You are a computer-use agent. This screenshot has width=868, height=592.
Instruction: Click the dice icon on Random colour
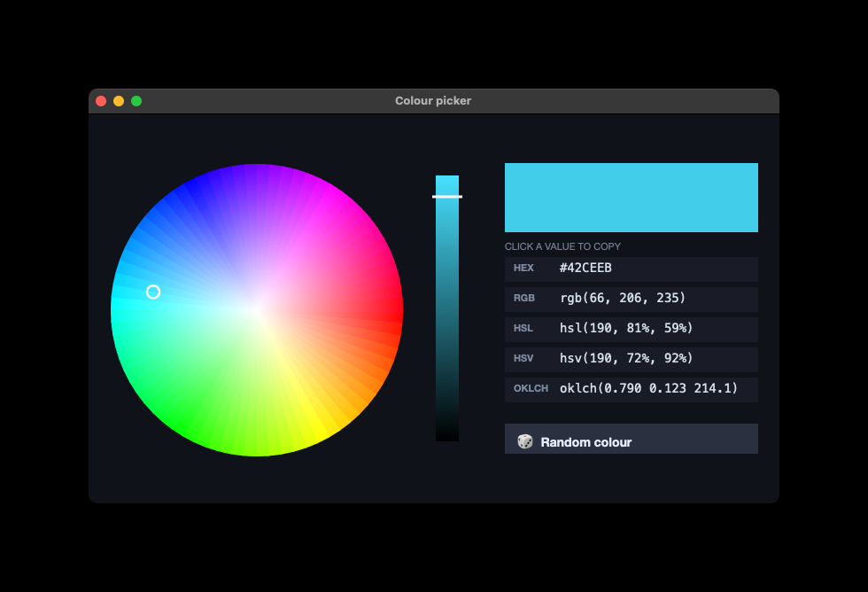point(524,441)
